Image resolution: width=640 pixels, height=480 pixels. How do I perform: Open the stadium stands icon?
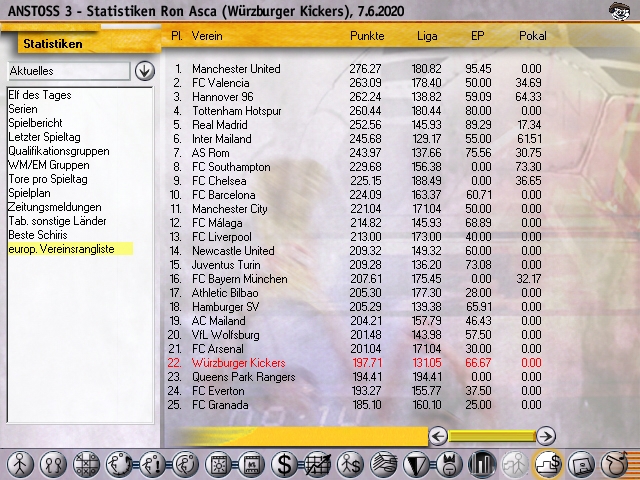tap(384, 464)
